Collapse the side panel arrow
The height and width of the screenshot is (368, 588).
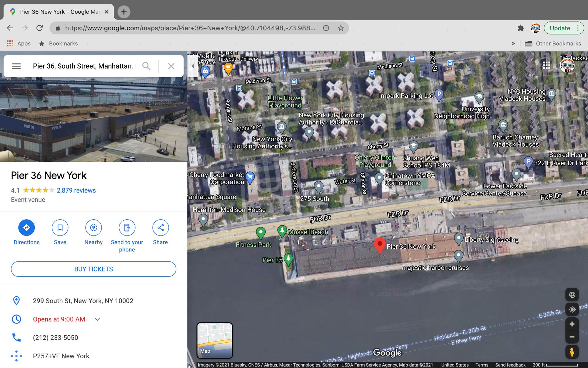tap(192, 66)
